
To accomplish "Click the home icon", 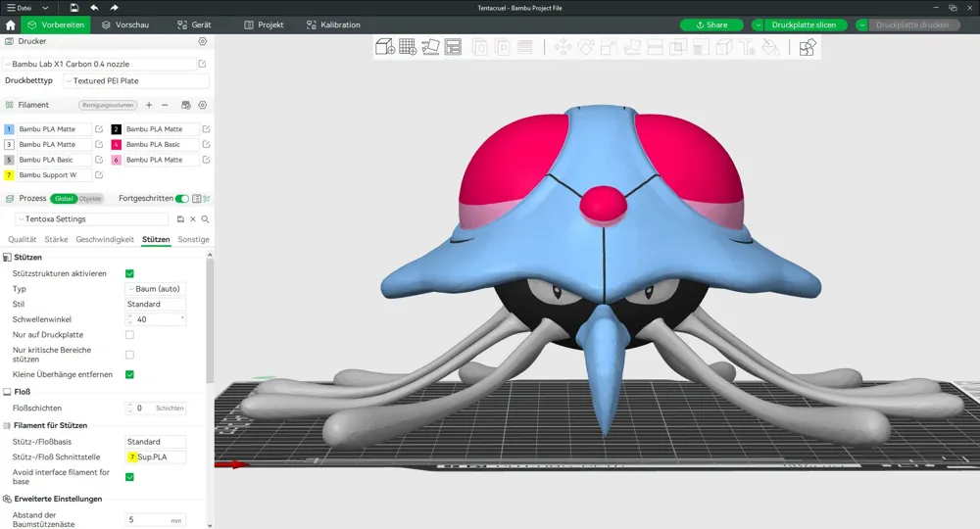I will 10,25.
